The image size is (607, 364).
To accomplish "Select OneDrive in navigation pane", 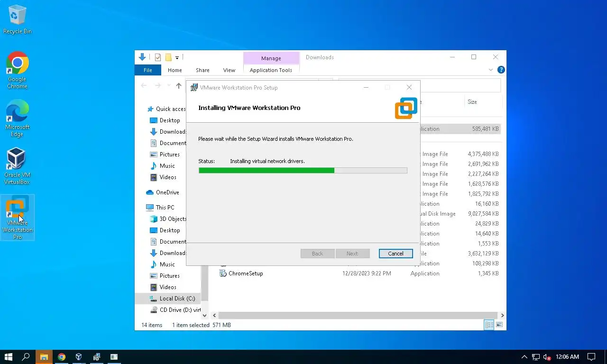I will point(163,192).
